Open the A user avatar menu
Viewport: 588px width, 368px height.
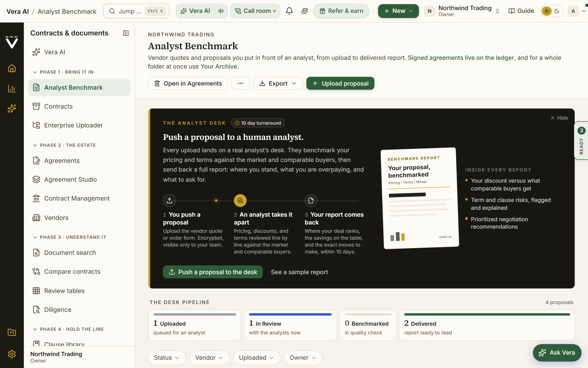click(x=577, y=11)
